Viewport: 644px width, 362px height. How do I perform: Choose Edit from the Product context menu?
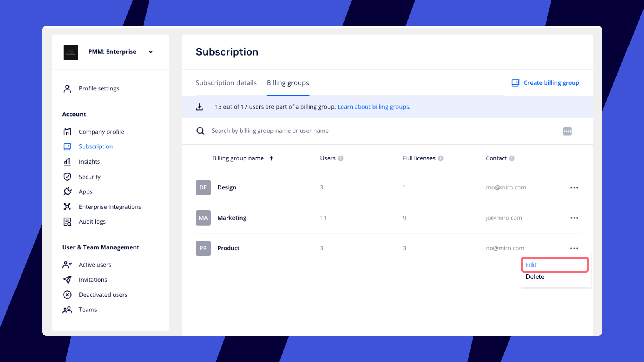[531, 265]
